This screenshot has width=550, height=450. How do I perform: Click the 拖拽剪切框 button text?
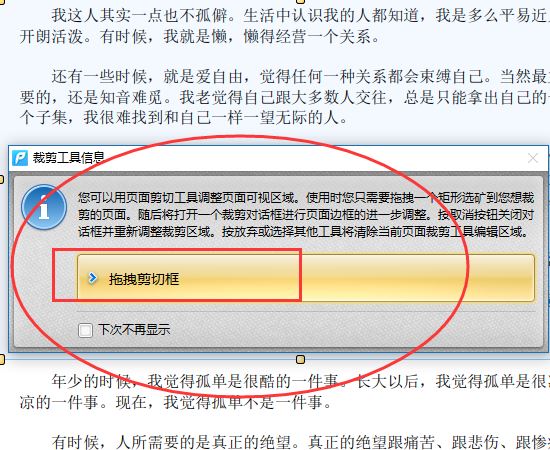[x=144, y=279]
